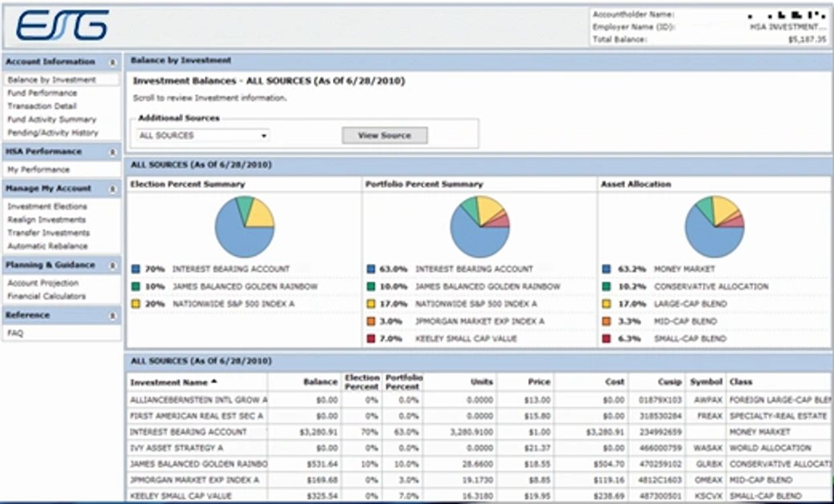
Task: Open My Performance link
Action: [x=38, y=169]
